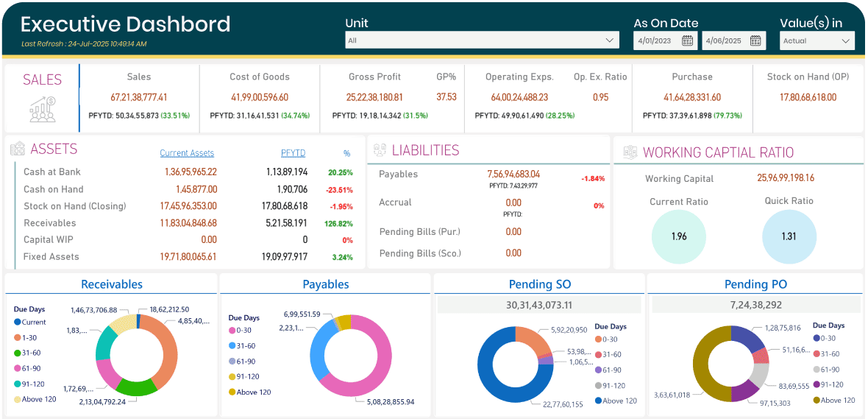Select 1-30 legend swatch in Receivables

[x=17, y=337]
